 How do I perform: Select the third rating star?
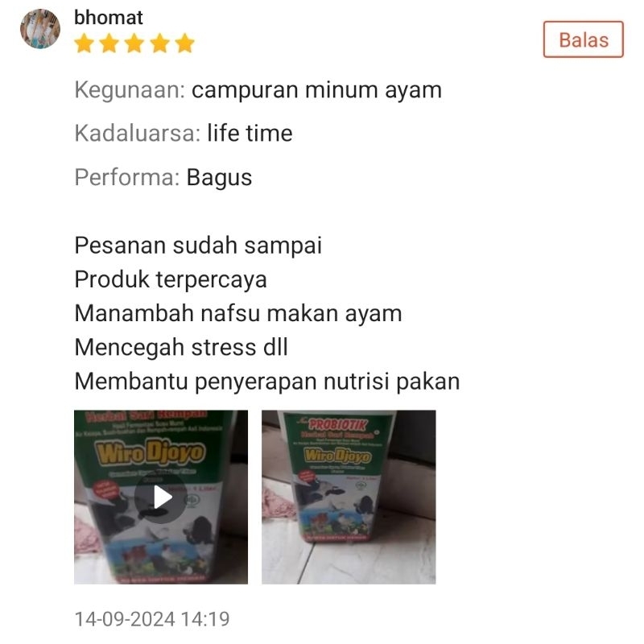coord(134,43)
